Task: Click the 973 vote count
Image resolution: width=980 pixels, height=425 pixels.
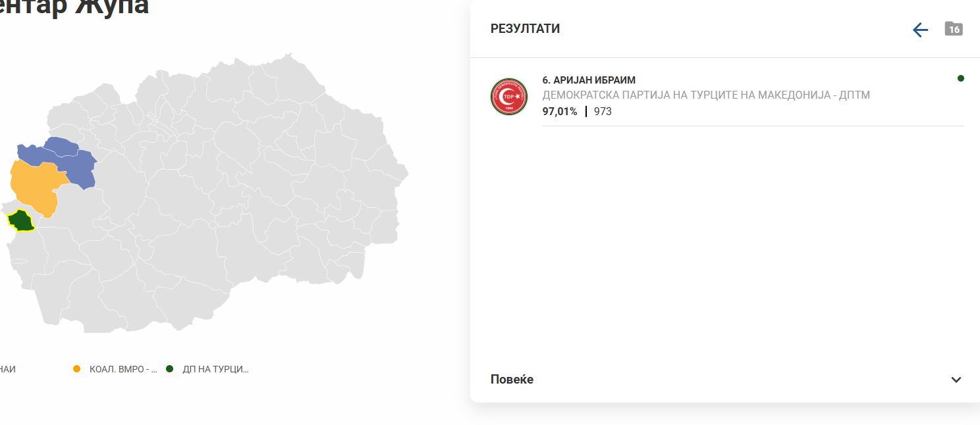Action: (603, 112)
